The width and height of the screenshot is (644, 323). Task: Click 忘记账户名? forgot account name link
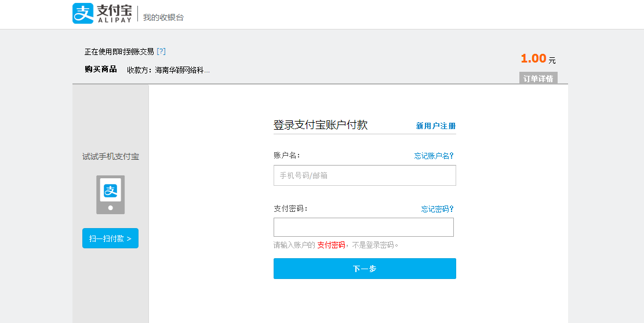434,156
